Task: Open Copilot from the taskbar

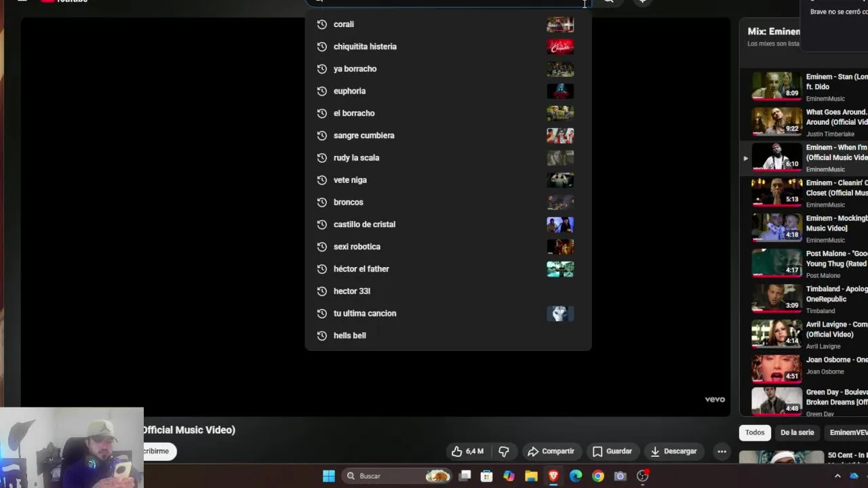Action: (x=509, y=476)
